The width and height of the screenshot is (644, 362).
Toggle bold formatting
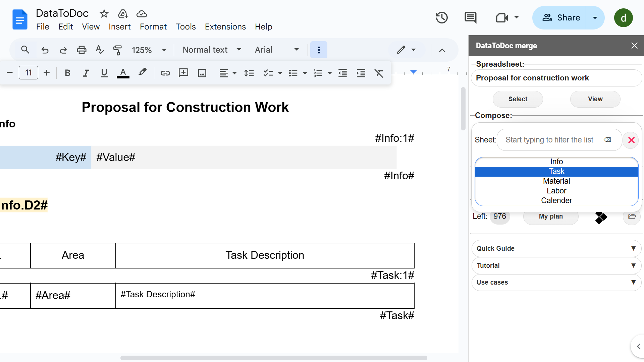(67, 73)
